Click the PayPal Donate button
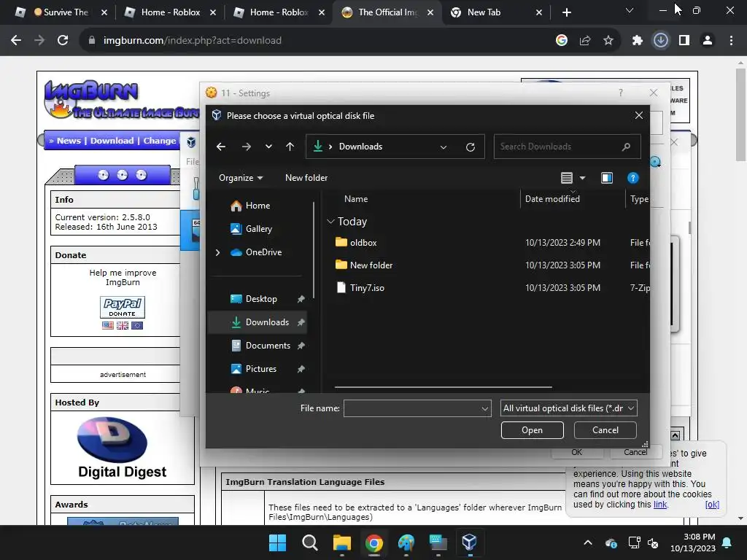 [123, 307]
